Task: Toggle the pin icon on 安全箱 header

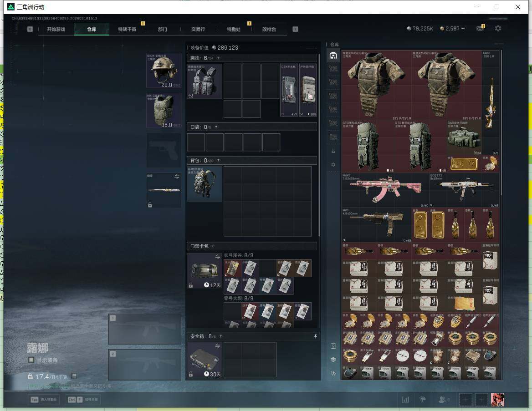Action: [x=315, y=336]
